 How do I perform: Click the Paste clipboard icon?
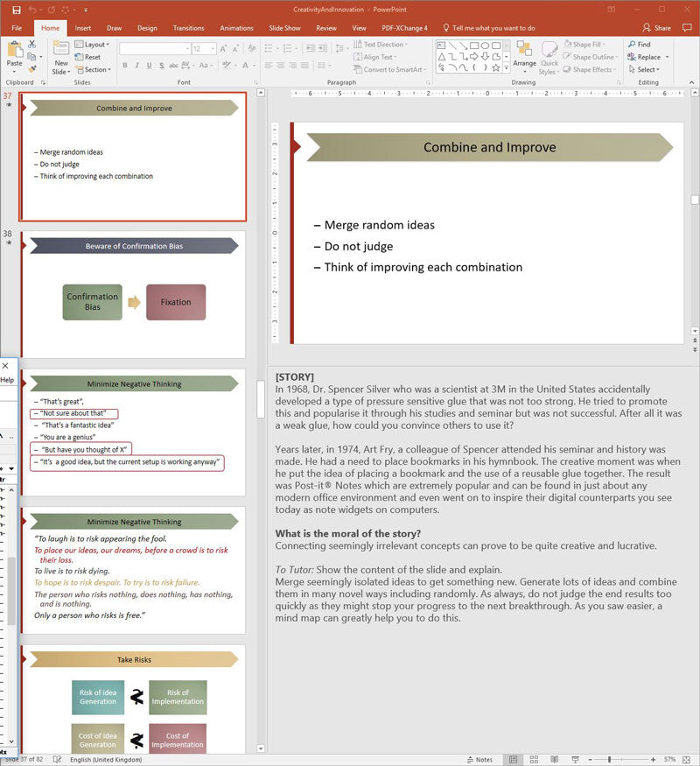click(15, 50)
